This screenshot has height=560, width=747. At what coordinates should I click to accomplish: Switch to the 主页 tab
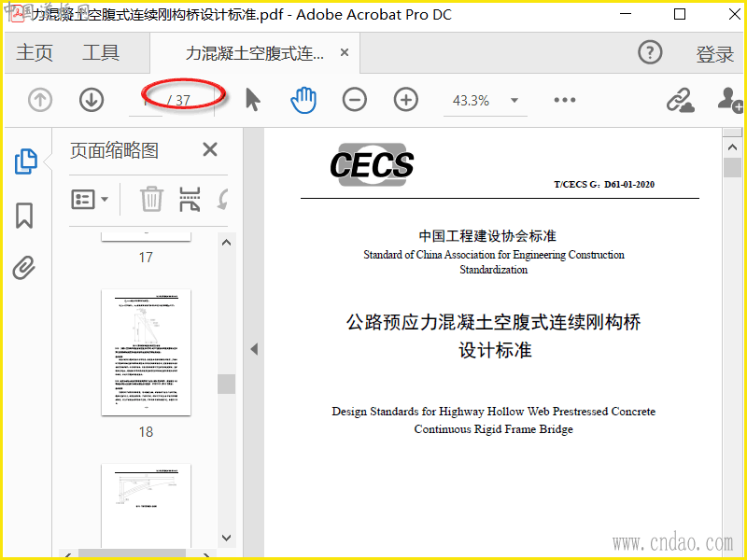tap(35, 52)
